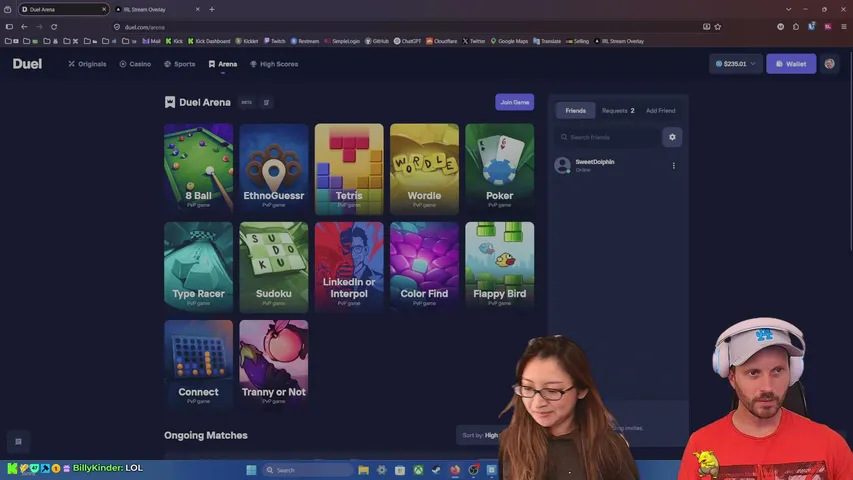Start the Type Racer game

click(x=199, y=267)
